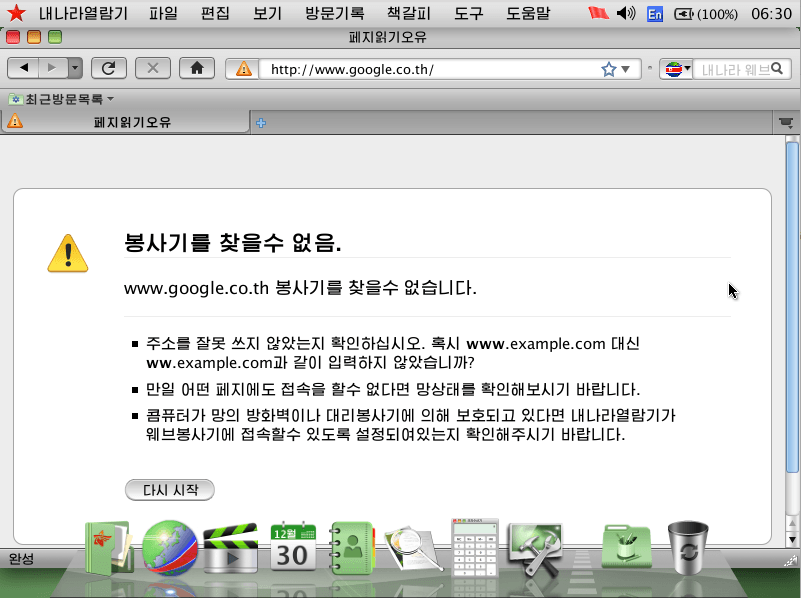The height and width of the screenshot is (598, 801).
Task: Open the 편집 menu
Action: (x=215, y=13)
